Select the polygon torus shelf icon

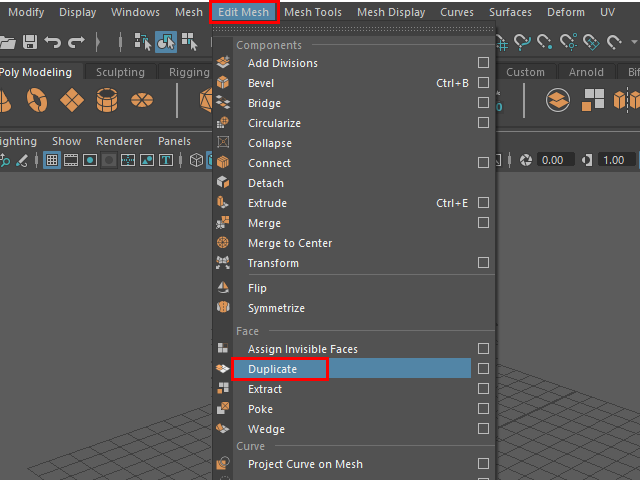pyautogui.click(x=37, y=100)
